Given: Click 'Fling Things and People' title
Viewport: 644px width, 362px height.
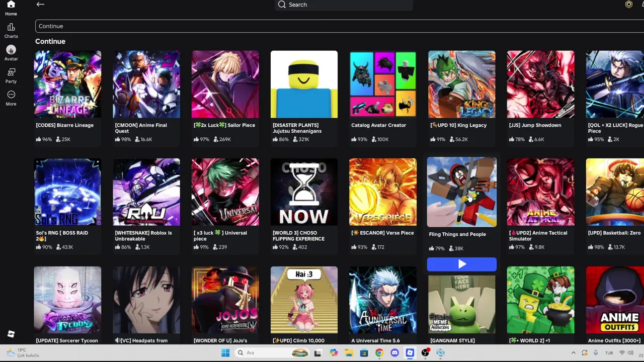Looking at the screenshot, I should [x=457, y=234].
